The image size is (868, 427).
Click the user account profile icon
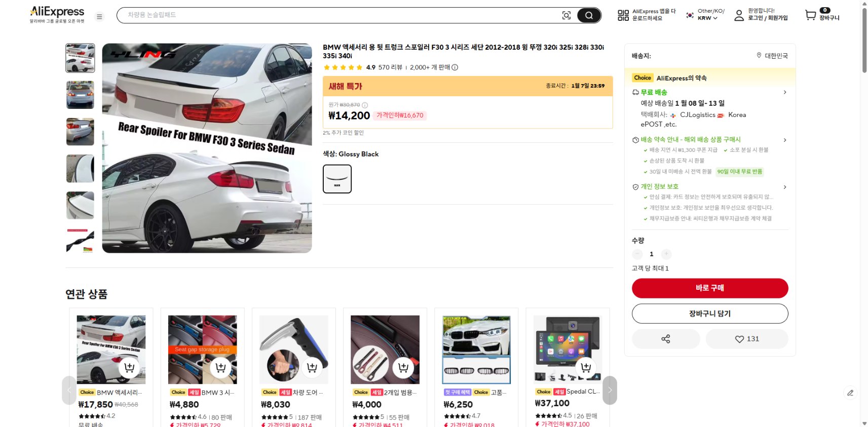coord(739,15)
